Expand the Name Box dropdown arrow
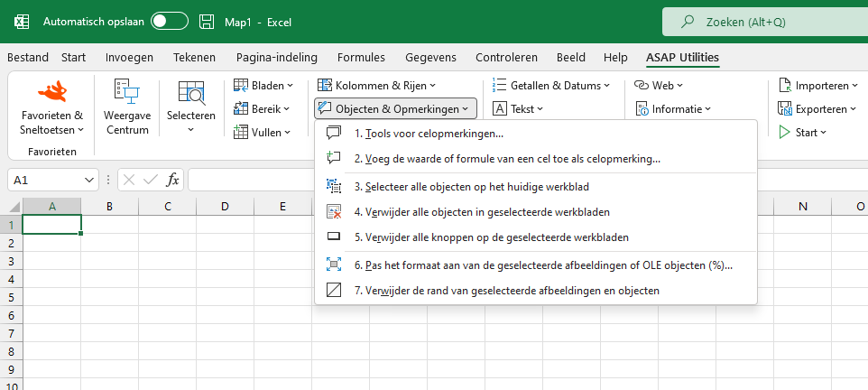This screenshot has height=390, width=868. tap(88, 180)
